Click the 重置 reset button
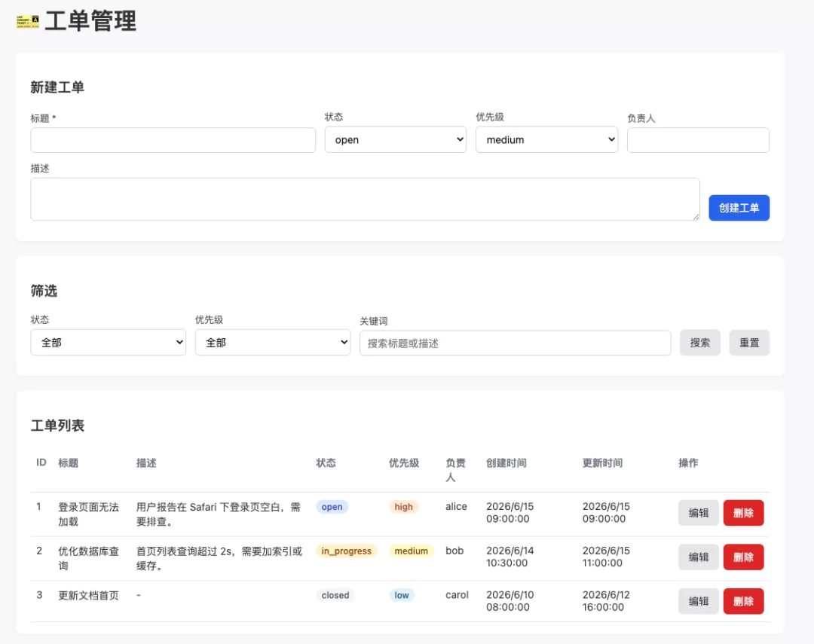This screenshot has height=644, width=814. (749, 343)
